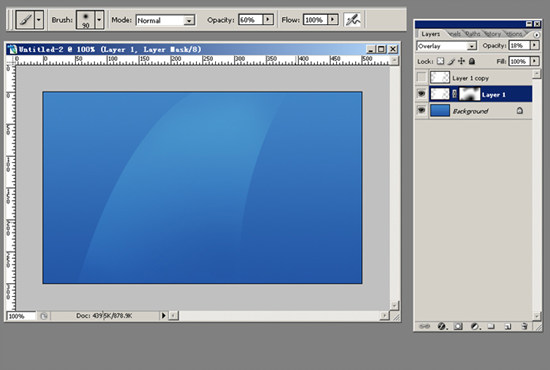Click the Fill 100% field
The image size is (550, 370).
519,61
